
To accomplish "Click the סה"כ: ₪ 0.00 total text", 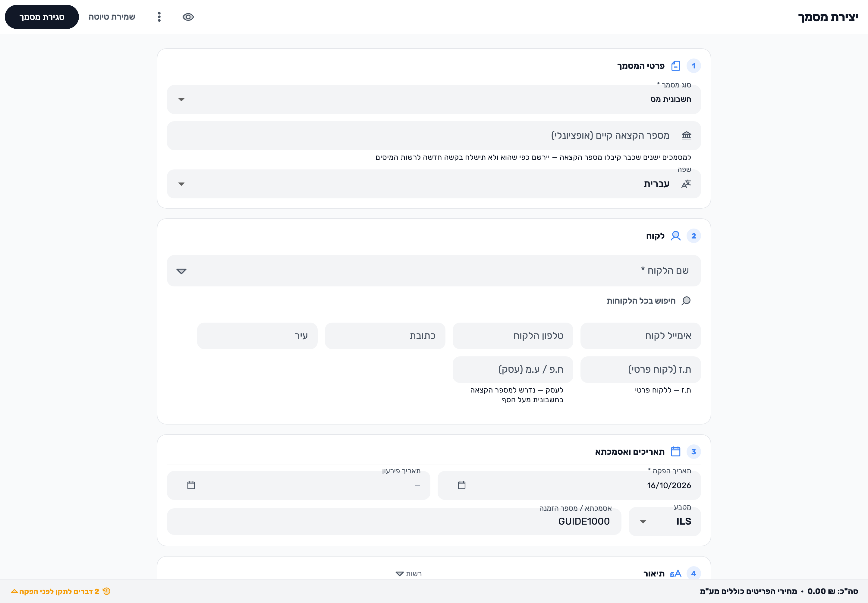I will click(832, 591).
